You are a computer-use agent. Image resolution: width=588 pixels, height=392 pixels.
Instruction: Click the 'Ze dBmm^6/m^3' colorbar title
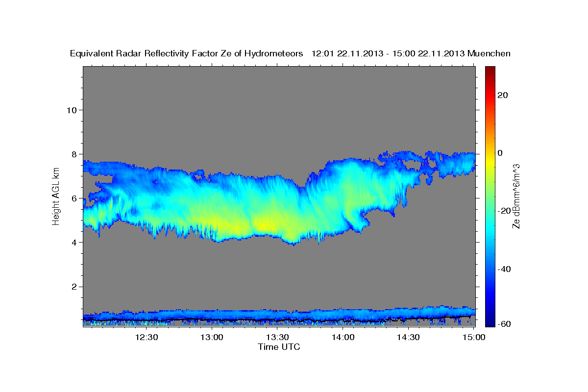pyautogui.click(x=515, y=196)
